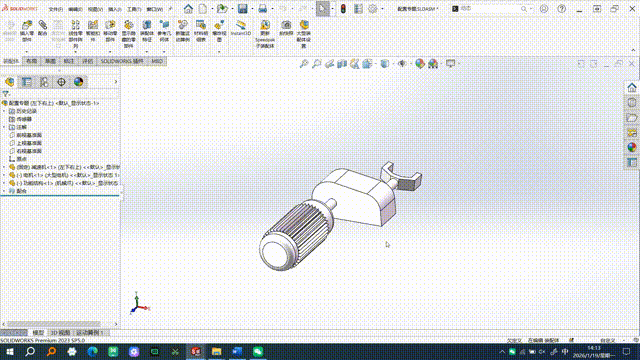
Task: Click the Options gear icon
Action: [x=373, y=9]
